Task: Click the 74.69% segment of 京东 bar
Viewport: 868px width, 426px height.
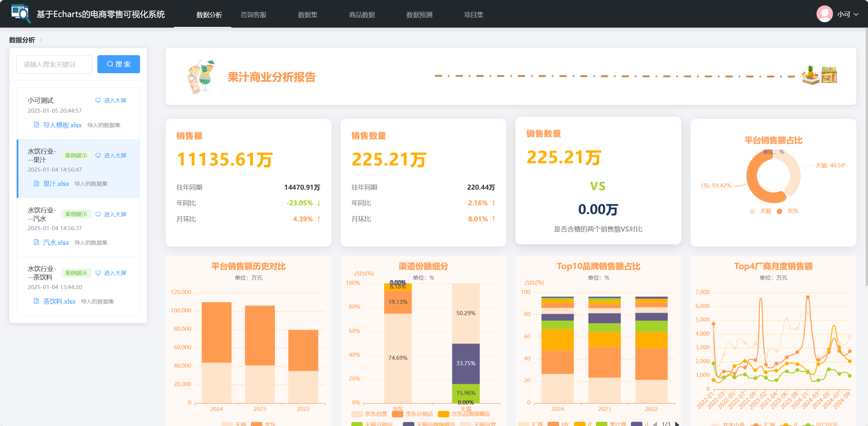Action: point(398,358)
